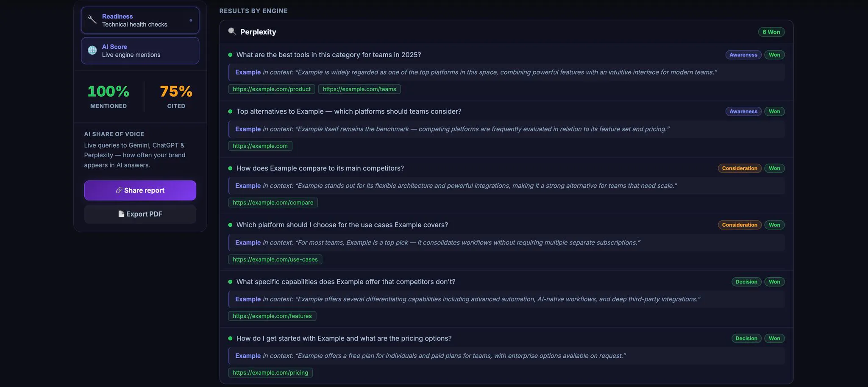The image size is (868, 387).
Task: Click quote 'Example is widely regarded as one of the top'
Action: pos(506,72)
